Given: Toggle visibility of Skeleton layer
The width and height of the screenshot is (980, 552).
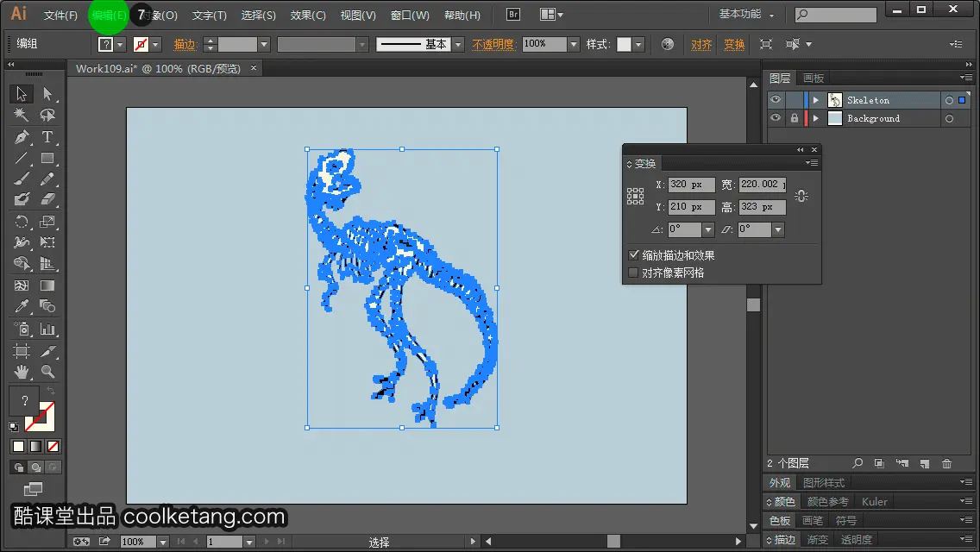Looking at the screenshot, I should [776, 100].
